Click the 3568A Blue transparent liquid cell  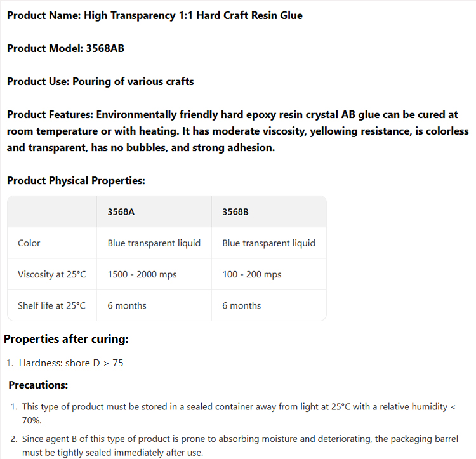coord(154,243)
